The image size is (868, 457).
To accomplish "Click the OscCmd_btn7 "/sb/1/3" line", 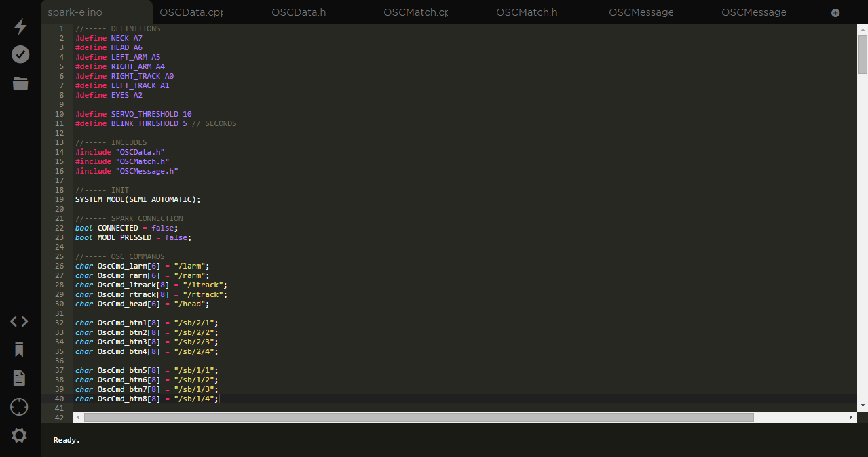I will [147, 389].
